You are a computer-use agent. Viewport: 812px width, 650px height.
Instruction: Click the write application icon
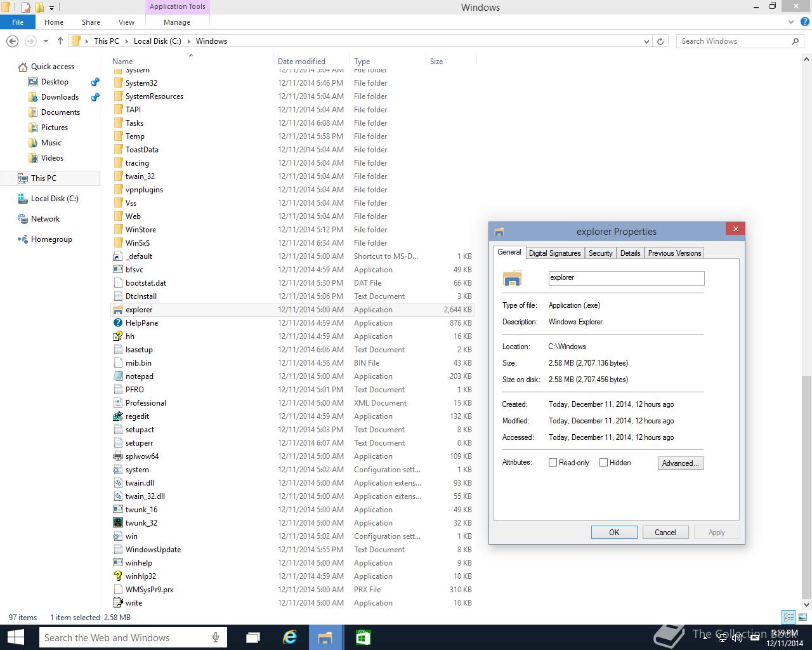point(117,603)
